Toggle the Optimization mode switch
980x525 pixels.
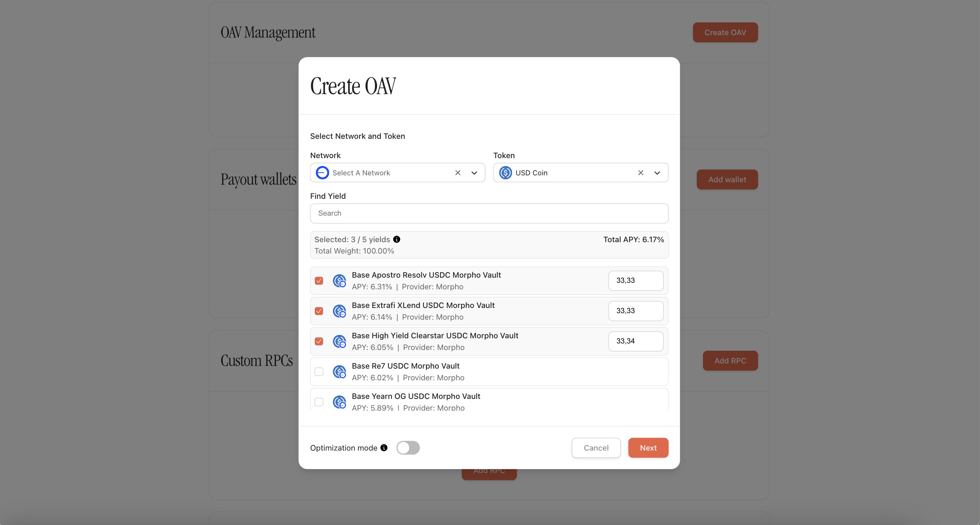point(408,448)
